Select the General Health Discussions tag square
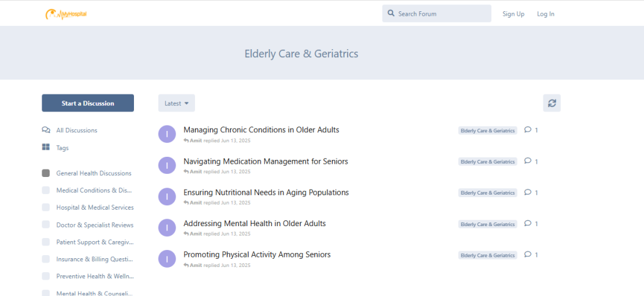Image resolution: width=644 pixels, height=296 pixels. tap(46, 173)
